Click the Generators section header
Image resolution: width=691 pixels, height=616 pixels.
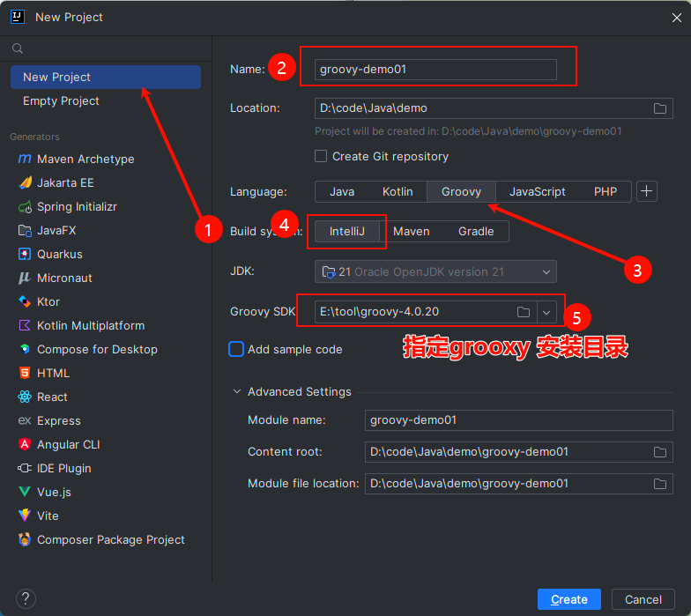[35, 137]
